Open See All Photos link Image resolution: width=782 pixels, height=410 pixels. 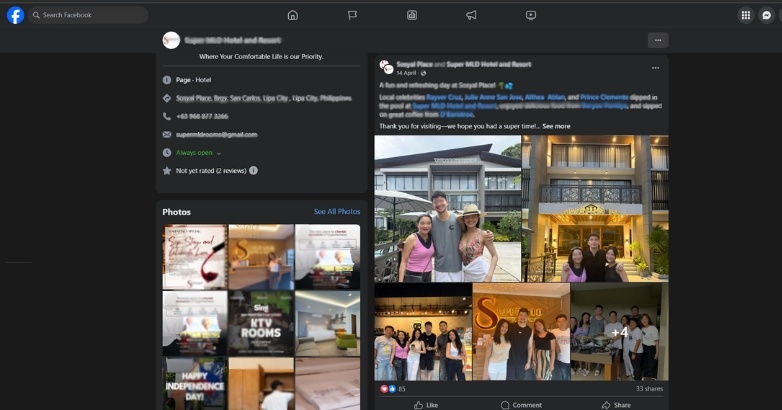coord(337,211)
